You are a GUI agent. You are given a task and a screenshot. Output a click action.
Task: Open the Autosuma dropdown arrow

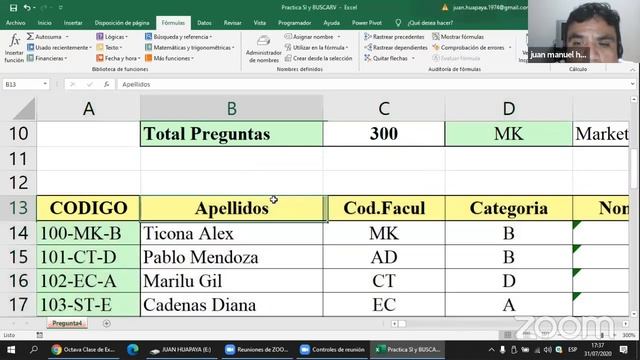click(x=67, y=37)
